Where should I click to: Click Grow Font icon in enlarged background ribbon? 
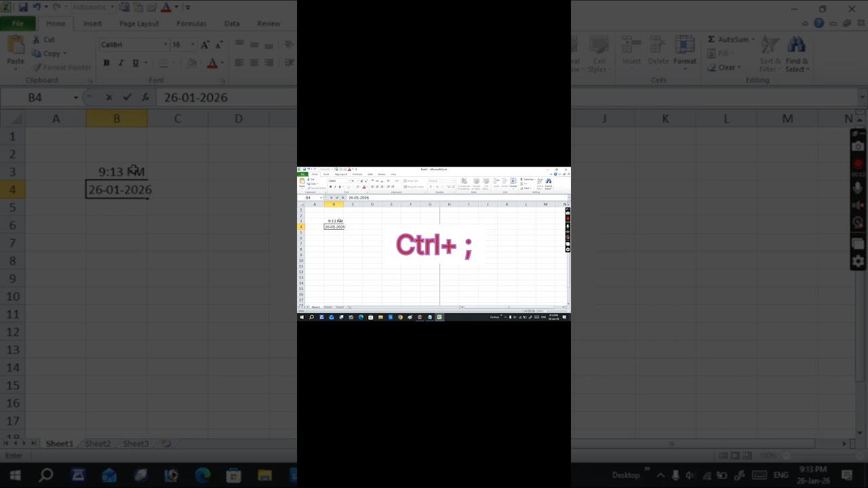[205, 45]
